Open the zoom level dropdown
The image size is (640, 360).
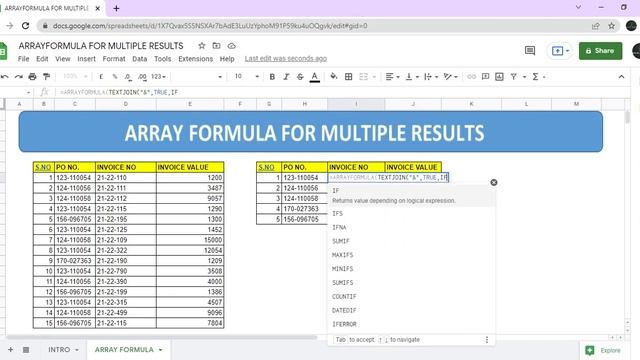pyautogui.click(x=75, y=77)
